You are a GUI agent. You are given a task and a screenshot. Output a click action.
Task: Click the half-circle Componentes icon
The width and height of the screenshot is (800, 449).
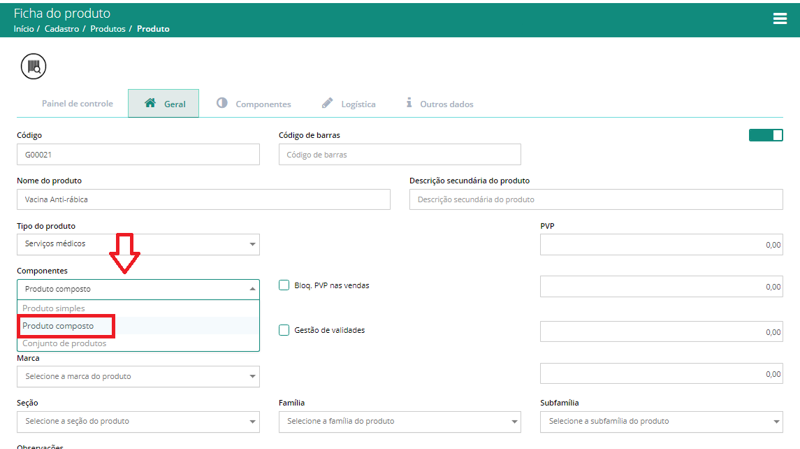(x=222, y=103)
